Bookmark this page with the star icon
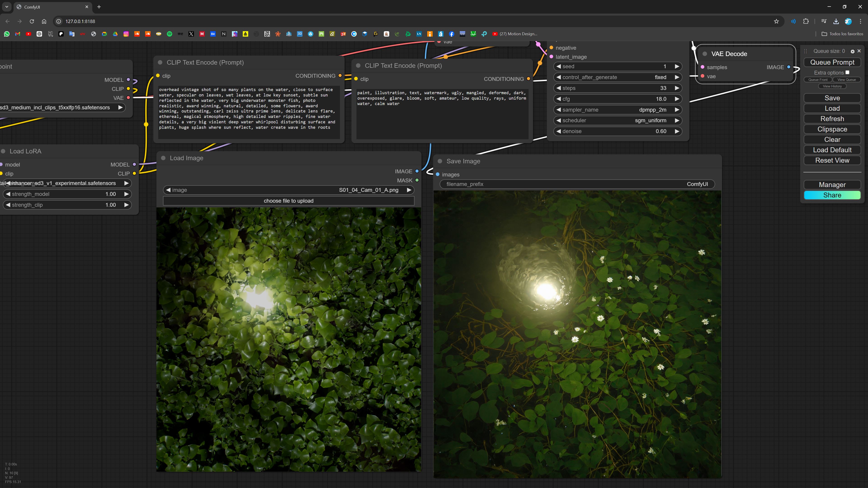 776,21
